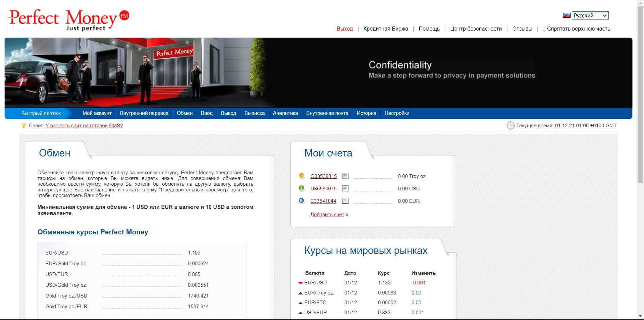Image resolution: width=644 pixels, height=320 pixels.
Task: Click the -0.001 change value
Action: [418, 283]
